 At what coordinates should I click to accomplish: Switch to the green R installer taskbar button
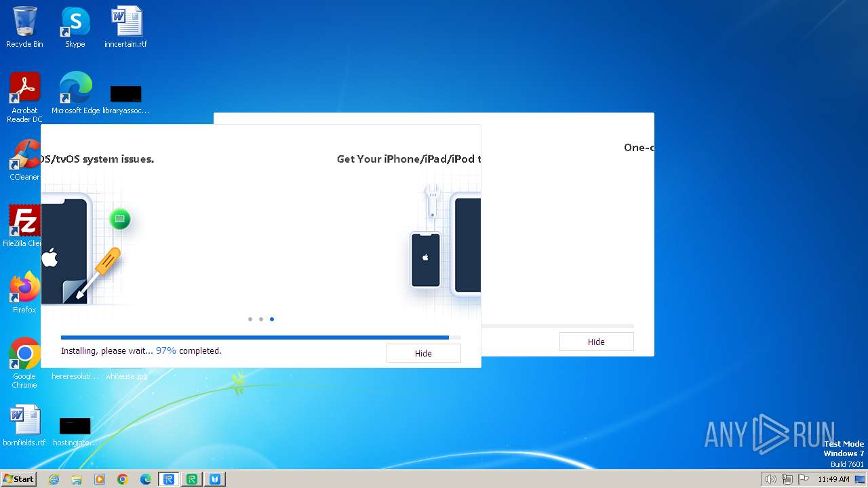click(x=192, y=479)
